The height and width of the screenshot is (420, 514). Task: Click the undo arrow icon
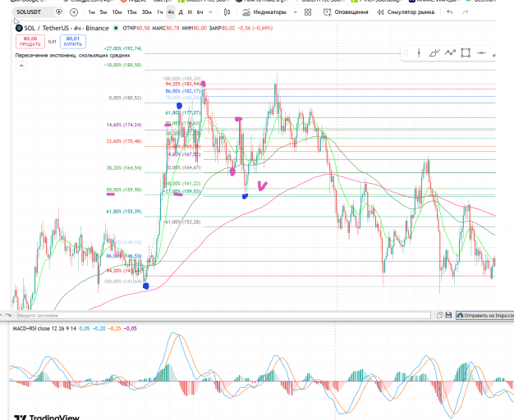450,12
